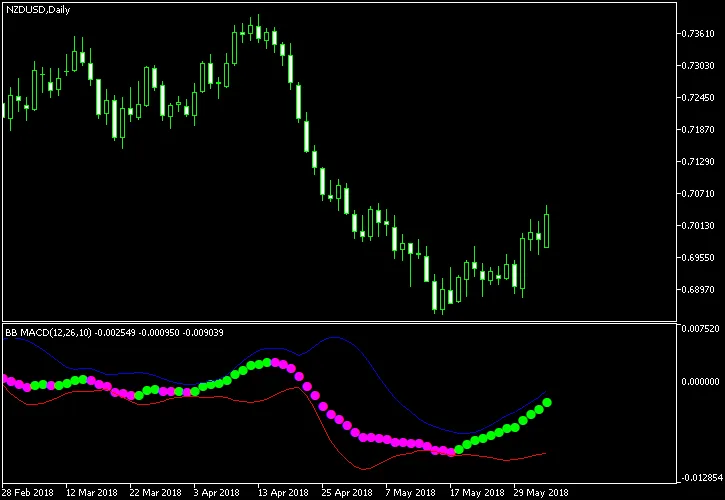The height and width of the screenshot is (500, 725).
Task: Select the 0.73610 price axis label
Action: point(695,34)
